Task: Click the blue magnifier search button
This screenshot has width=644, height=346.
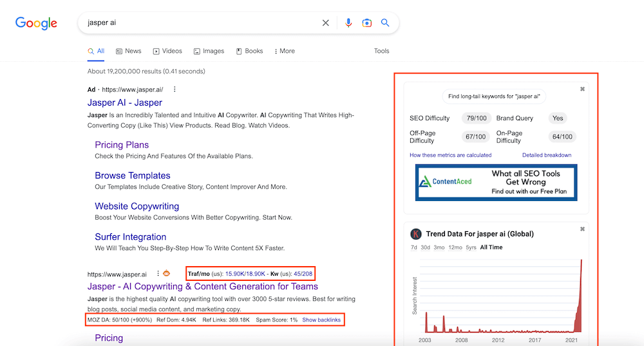Action: tap(385, 23)
